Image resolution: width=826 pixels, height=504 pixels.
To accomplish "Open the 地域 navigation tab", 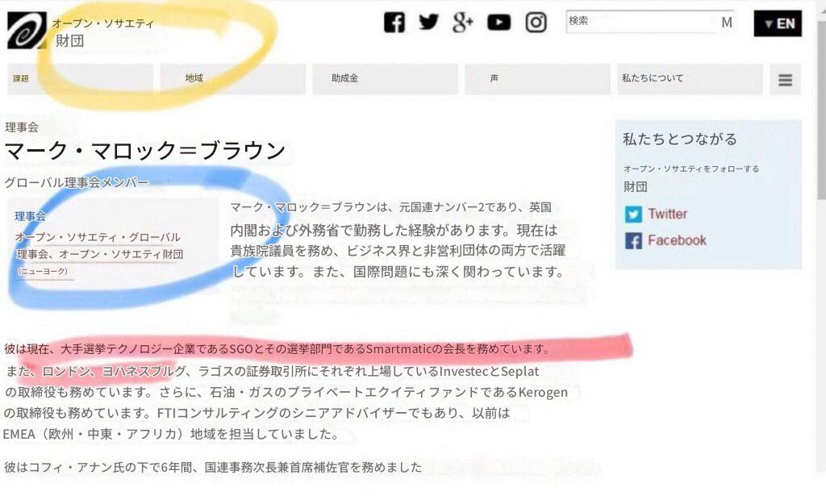I will (233, 79).
